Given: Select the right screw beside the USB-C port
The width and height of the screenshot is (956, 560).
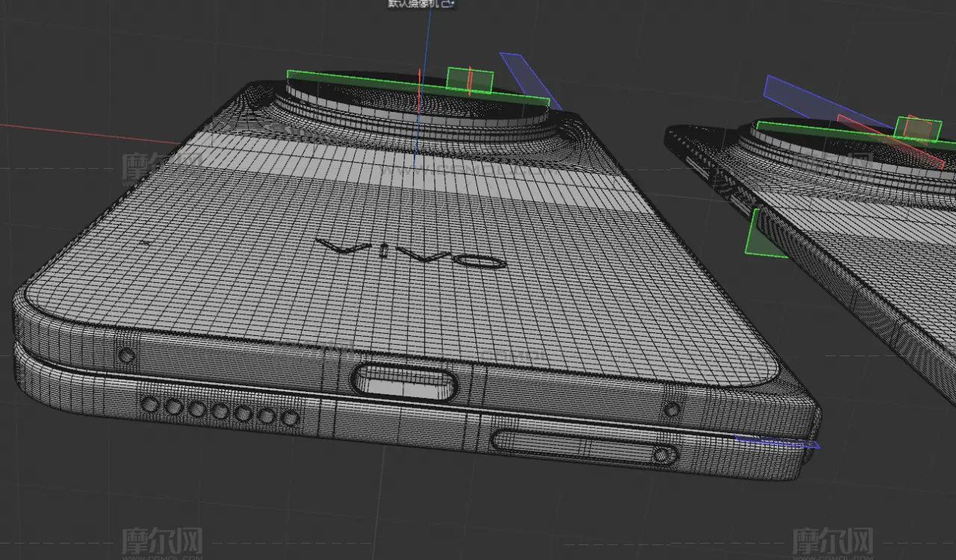Looking at the screenshot, I should point(672,408).
